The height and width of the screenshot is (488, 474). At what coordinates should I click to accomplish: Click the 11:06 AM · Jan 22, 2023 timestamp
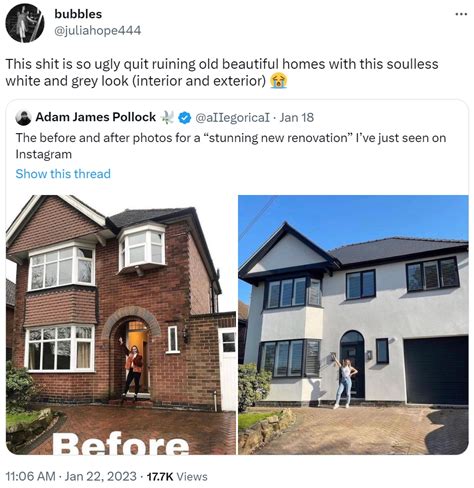pyautogui.click(x=71, y=476)
